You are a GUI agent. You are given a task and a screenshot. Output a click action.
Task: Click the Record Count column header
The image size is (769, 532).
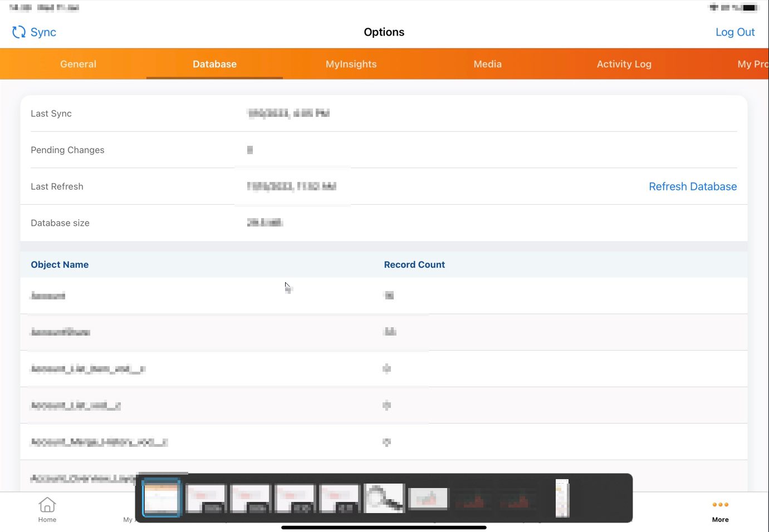point(414,265)
